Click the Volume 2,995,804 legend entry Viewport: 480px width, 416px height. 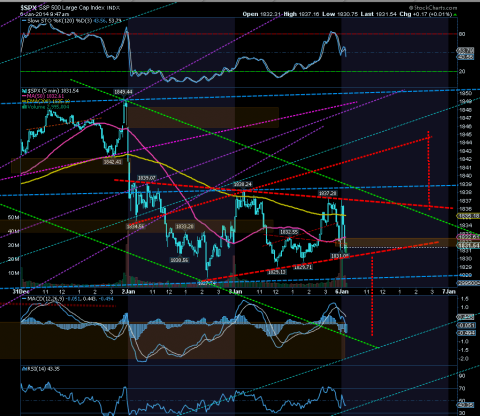click(46, 107)
